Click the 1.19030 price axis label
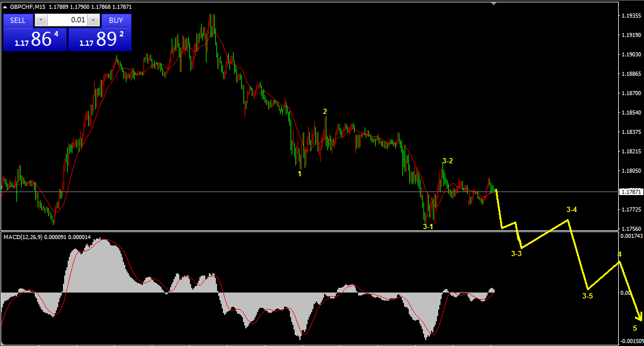Screen dimensions: 644x346 pyautogui.click(x=631, y=54)
